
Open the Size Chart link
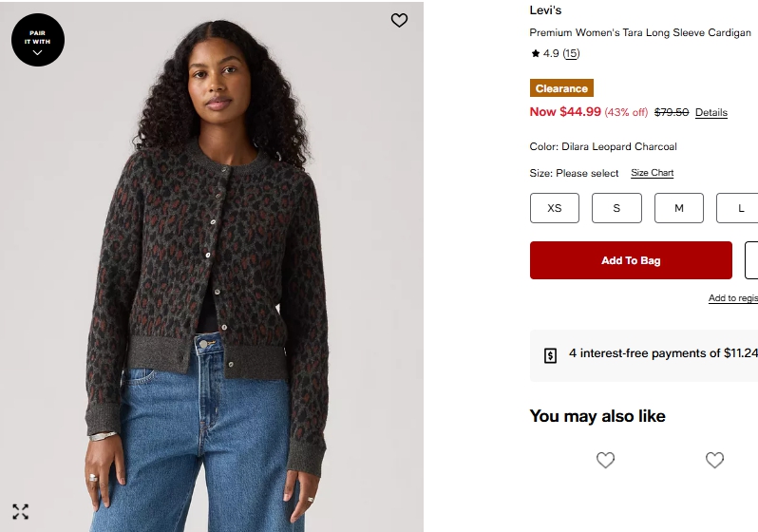[652, 173]
